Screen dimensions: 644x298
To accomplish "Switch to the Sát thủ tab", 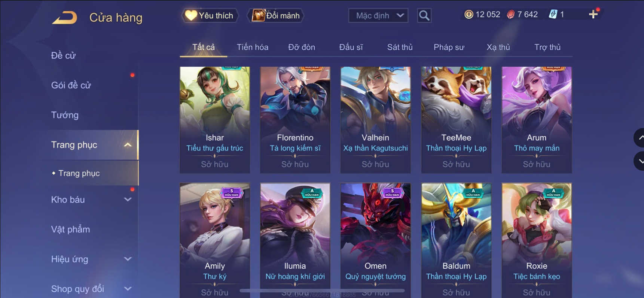I will click(x=400, y=47).
